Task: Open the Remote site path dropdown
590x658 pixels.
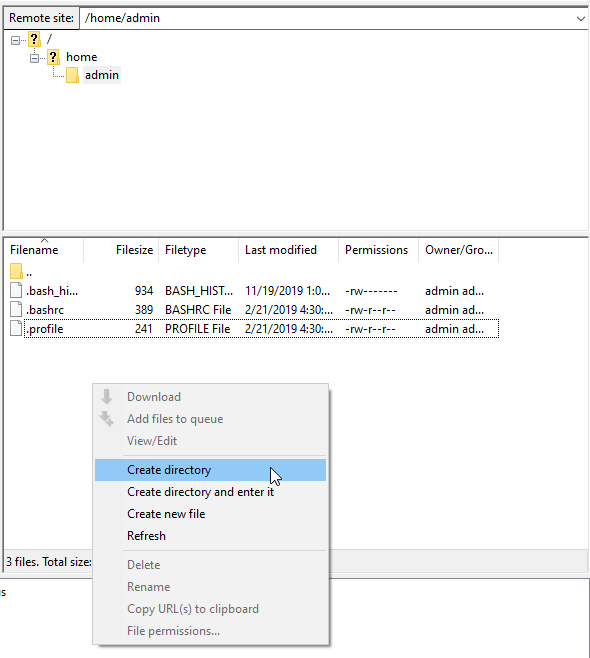Action: point(580,18)
